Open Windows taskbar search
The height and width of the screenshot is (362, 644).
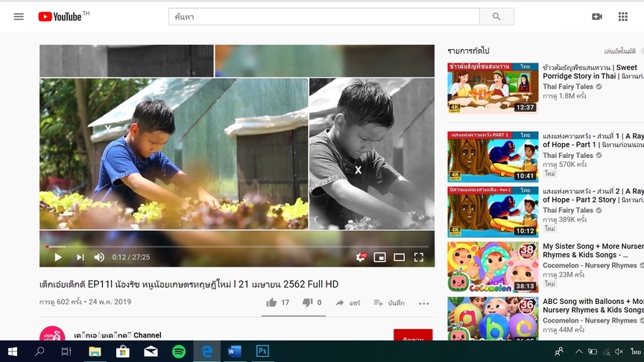pos(40,352)
